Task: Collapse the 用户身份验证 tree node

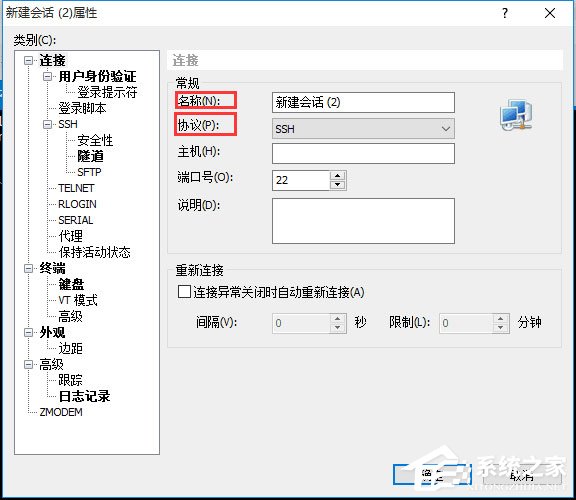Action: click(x=47, y=77)
